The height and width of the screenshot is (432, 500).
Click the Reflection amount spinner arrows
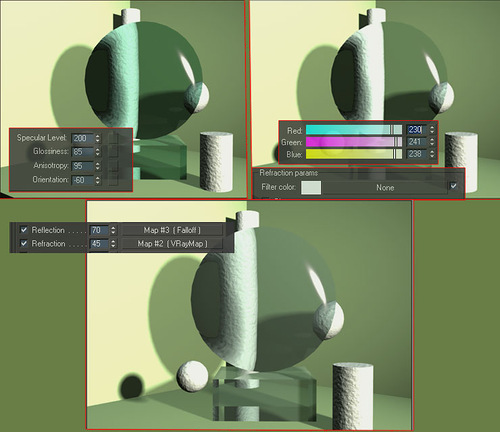pos(113,230)
